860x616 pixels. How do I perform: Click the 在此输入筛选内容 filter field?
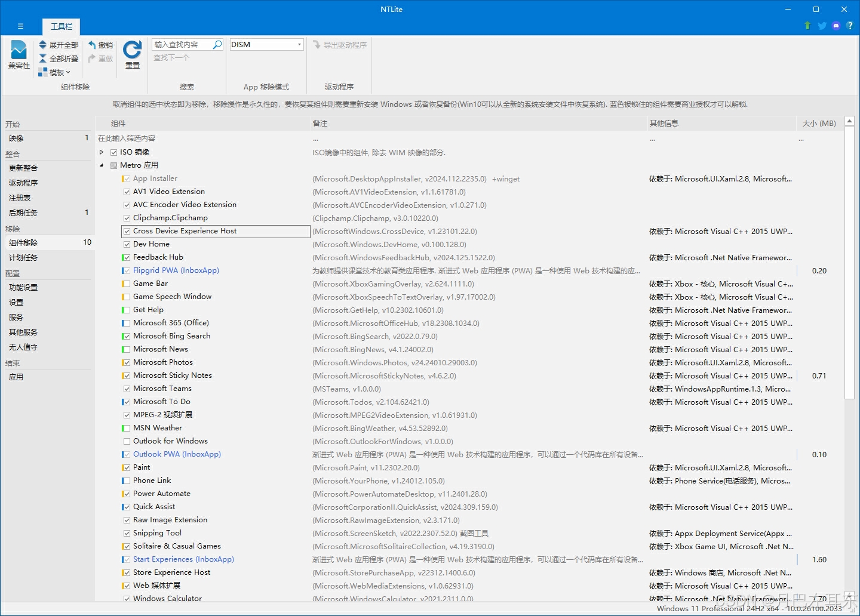pos(203,138)
